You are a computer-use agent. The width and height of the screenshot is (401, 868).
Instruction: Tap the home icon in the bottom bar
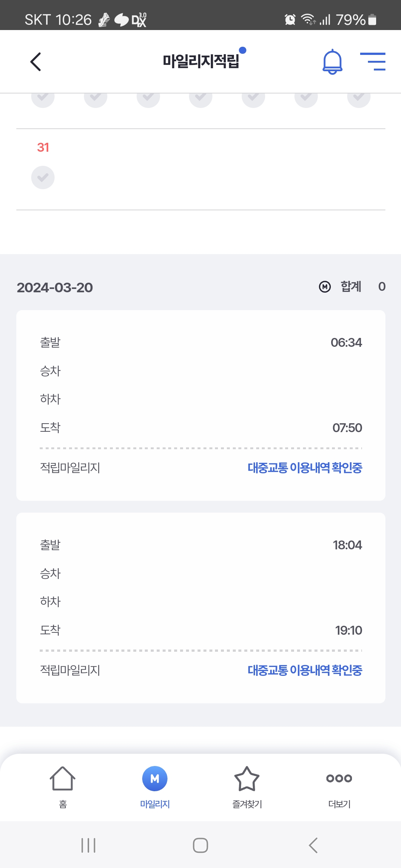point(62,779)
